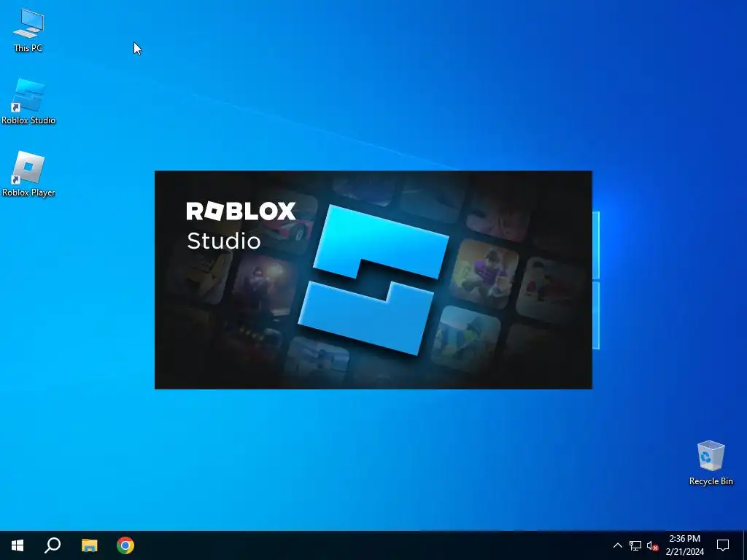Open the taskbar clock showing 2:36 PM
The height and width of the screenshot is (560, 747).
[x=684, y=545]
